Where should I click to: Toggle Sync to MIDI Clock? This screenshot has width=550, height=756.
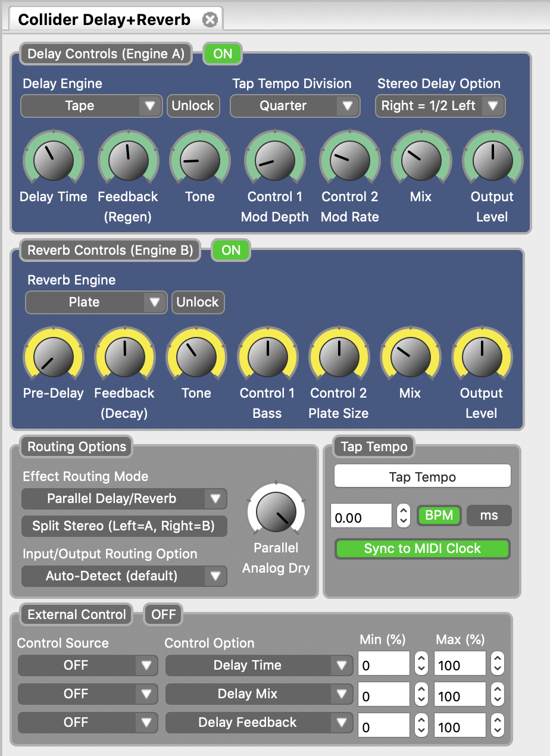click(x=422, y=549)
